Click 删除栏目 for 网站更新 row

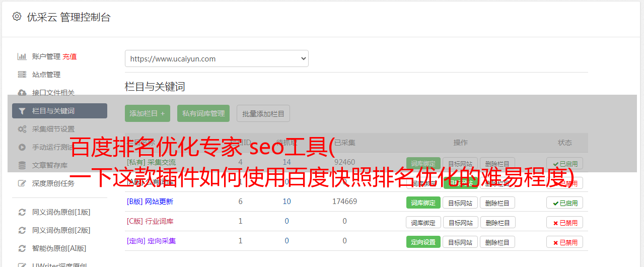coord(497,203)
